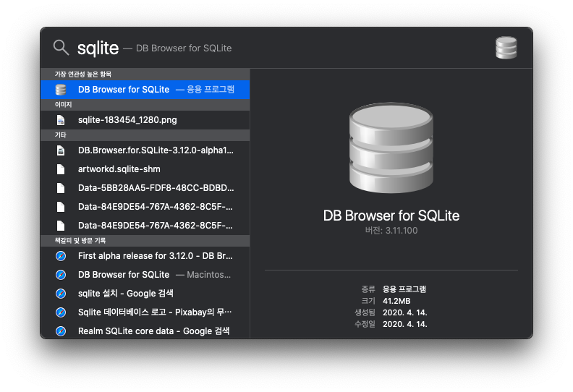Click the sqlite search query field
Screen dimensions: 573x392
click(98, 48)
